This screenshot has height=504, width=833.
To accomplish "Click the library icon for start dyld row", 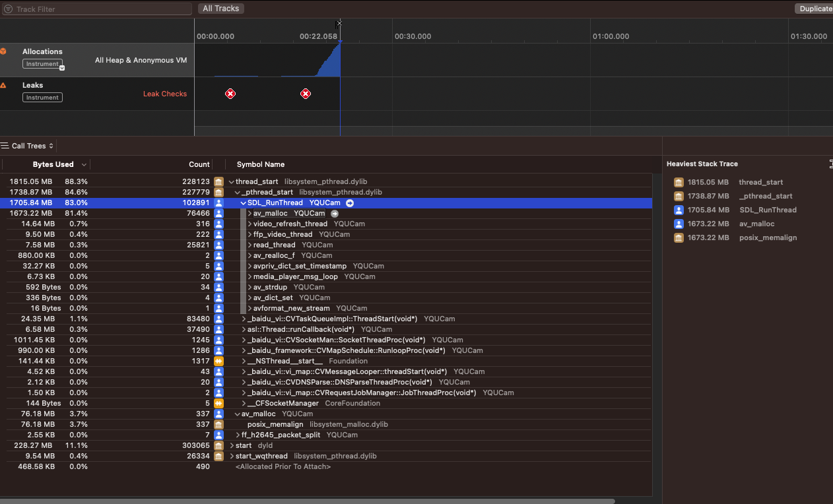I will coord(218,445).
